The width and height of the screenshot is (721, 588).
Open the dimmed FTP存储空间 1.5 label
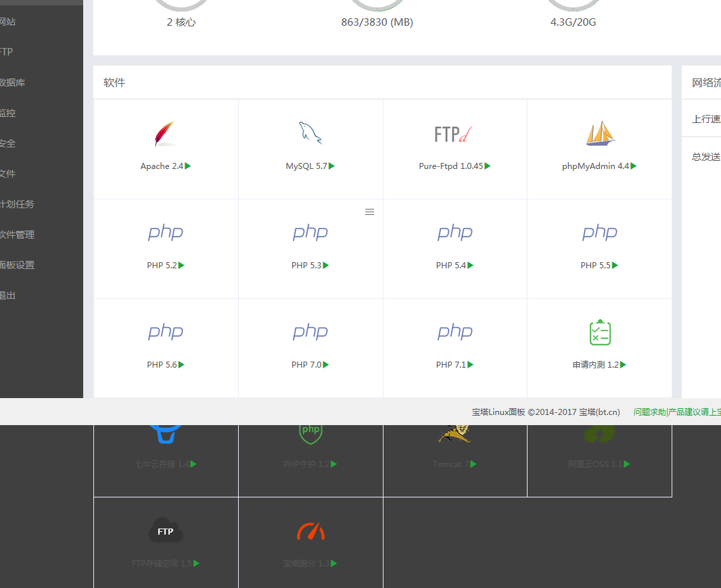(x=162, y=563)
